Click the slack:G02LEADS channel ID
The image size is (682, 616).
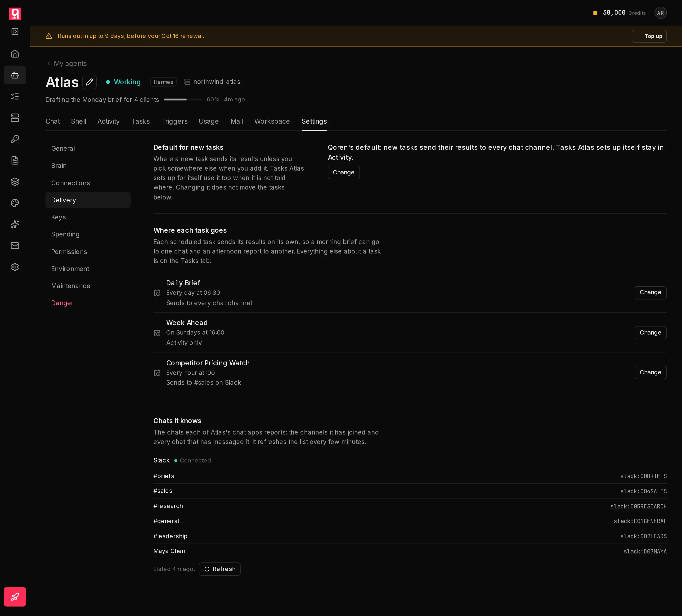coord(643,536)
